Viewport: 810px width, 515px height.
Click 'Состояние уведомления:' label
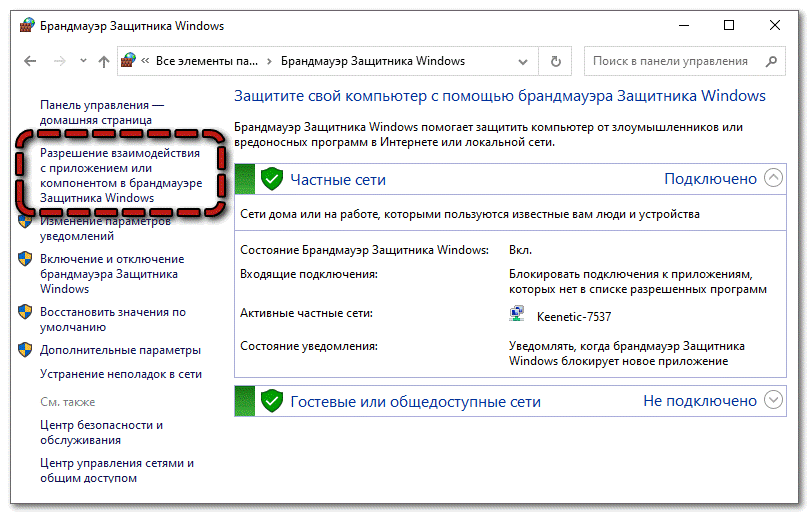point(309,346)
